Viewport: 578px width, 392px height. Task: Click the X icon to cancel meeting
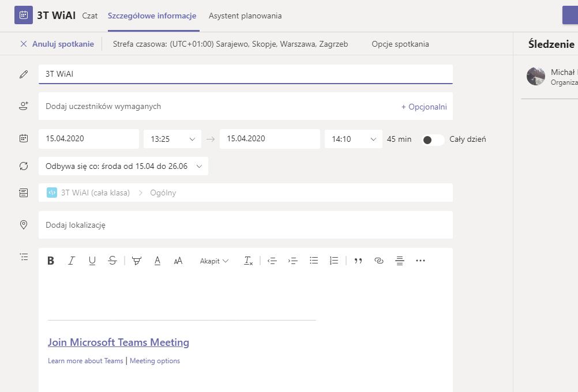tap(24, 44)
